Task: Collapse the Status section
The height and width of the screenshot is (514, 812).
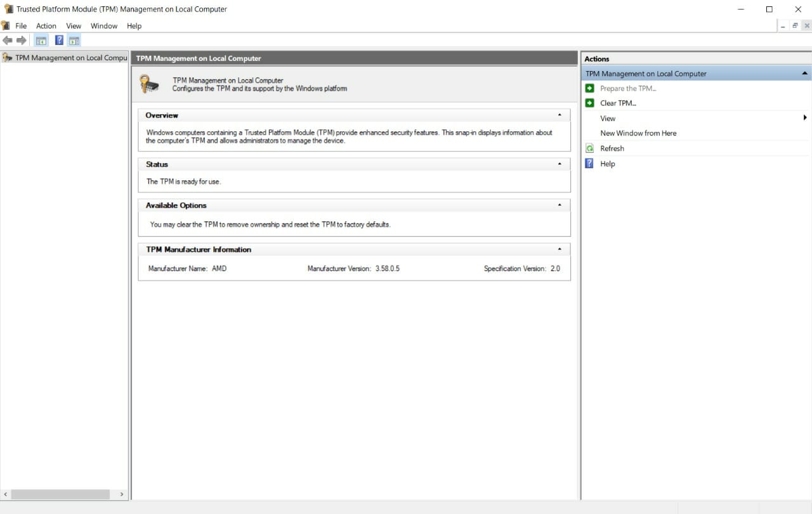Action: click(x=560, y=164)
